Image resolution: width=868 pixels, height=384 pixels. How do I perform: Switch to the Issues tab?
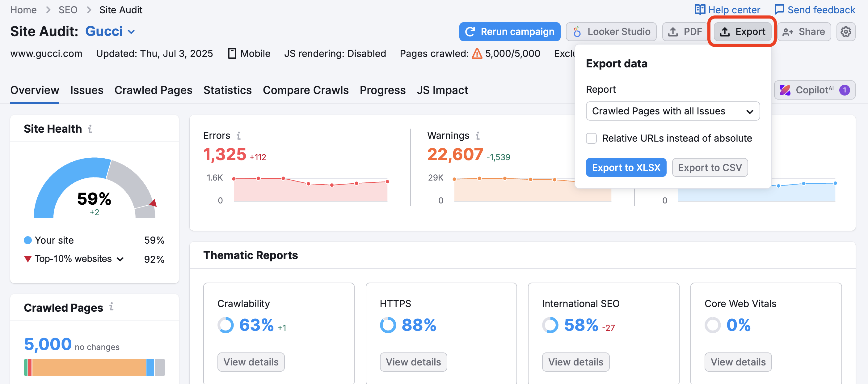coord(86,90)
